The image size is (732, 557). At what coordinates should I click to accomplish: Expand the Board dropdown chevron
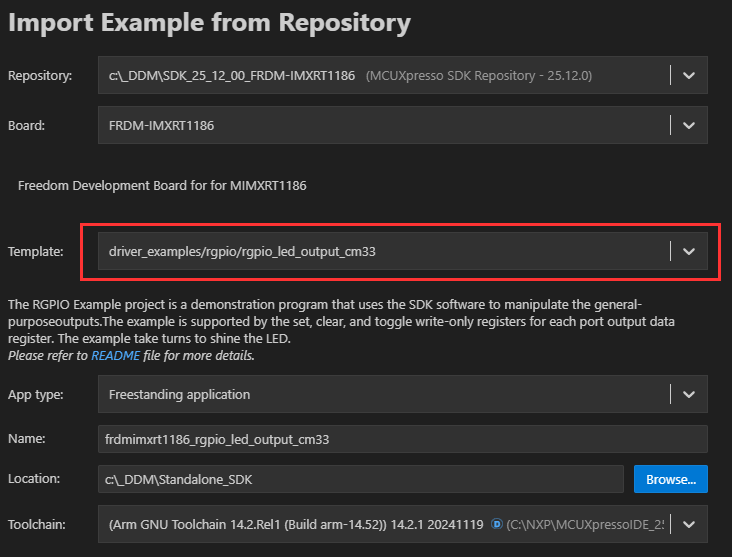(689, 125)
